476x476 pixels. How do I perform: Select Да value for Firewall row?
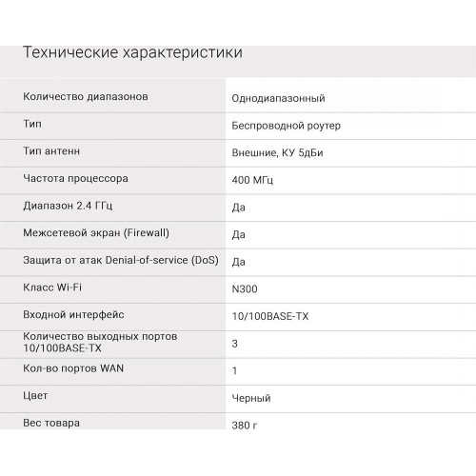click(238, 234)
